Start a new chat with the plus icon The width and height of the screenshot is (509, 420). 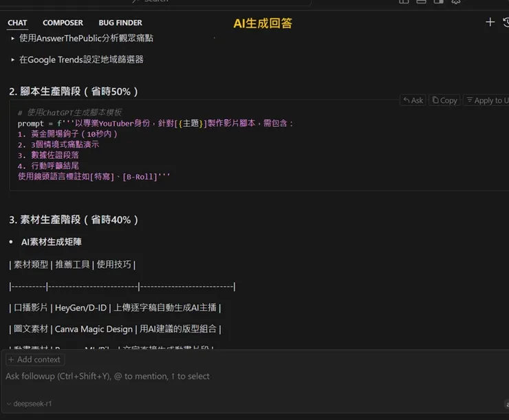pyautogui.click(x=490, y=23)
